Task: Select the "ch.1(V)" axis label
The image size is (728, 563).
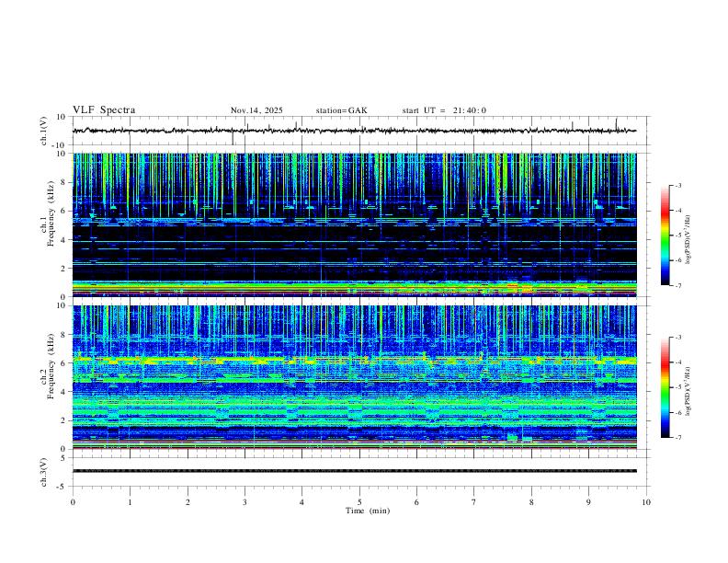Action: click(x=44, y=131)
